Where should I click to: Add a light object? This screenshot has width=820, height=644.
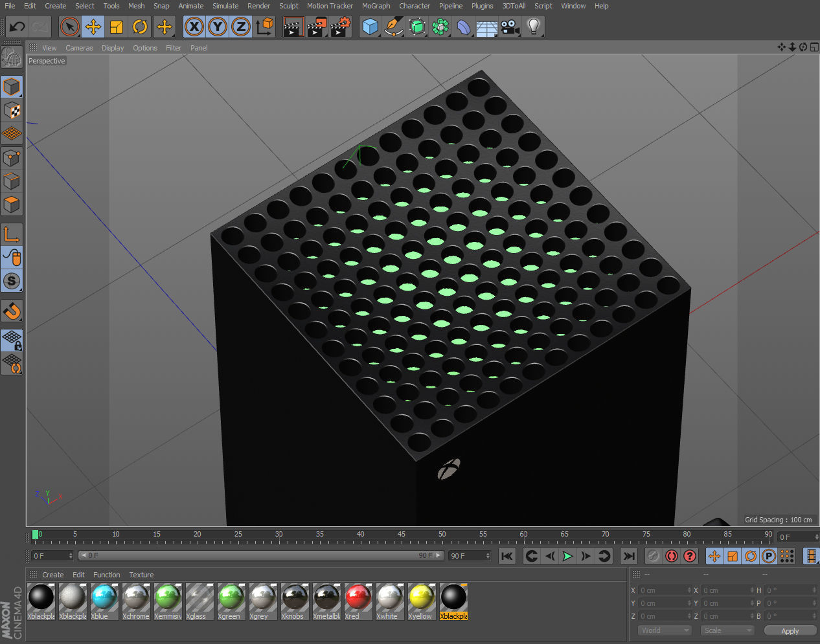pyautogui.click(x=534, y=27)
